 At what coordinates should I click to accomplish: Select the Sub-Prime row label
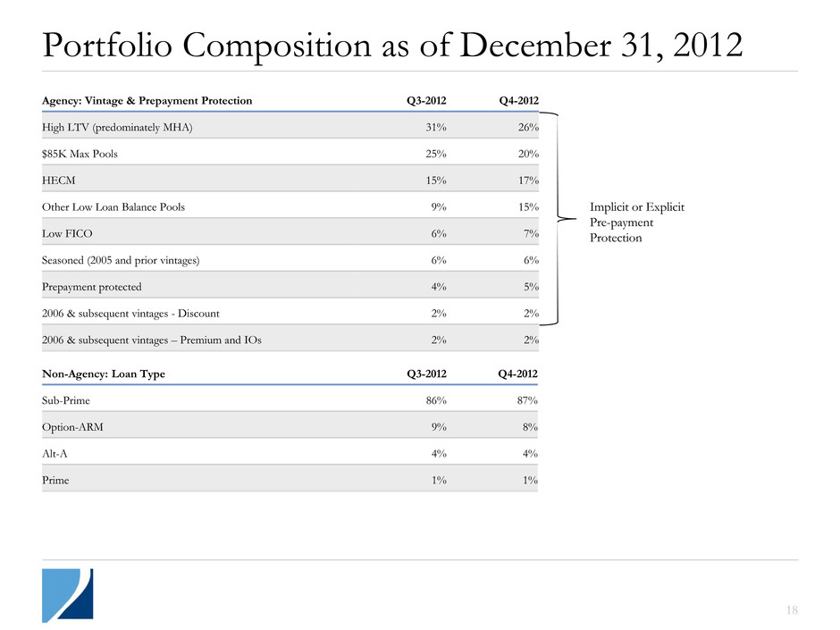click(x=66, y=400)
